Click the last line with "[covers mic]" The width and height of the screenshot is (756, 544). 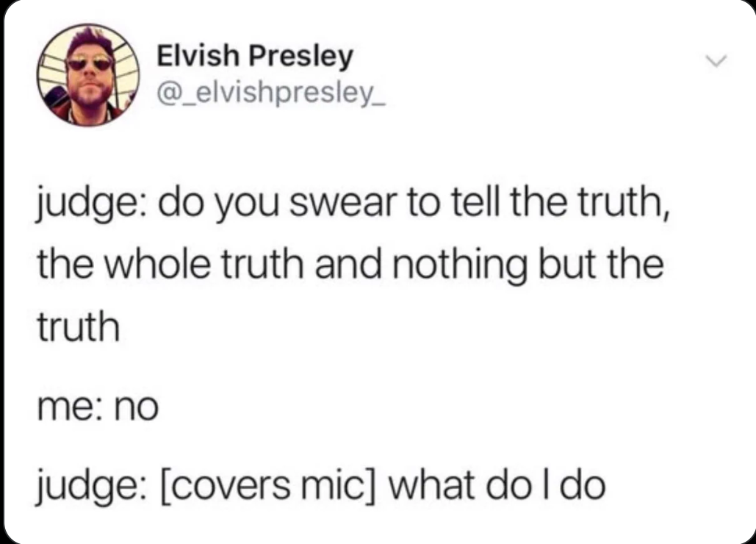(x=320, y=487)
